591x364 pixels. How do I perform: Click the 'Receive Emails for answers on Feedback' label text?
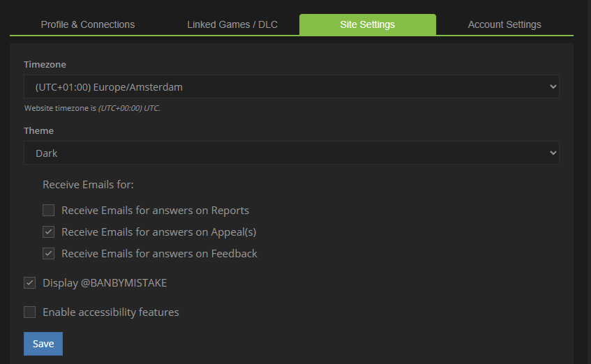coord(159,253)
